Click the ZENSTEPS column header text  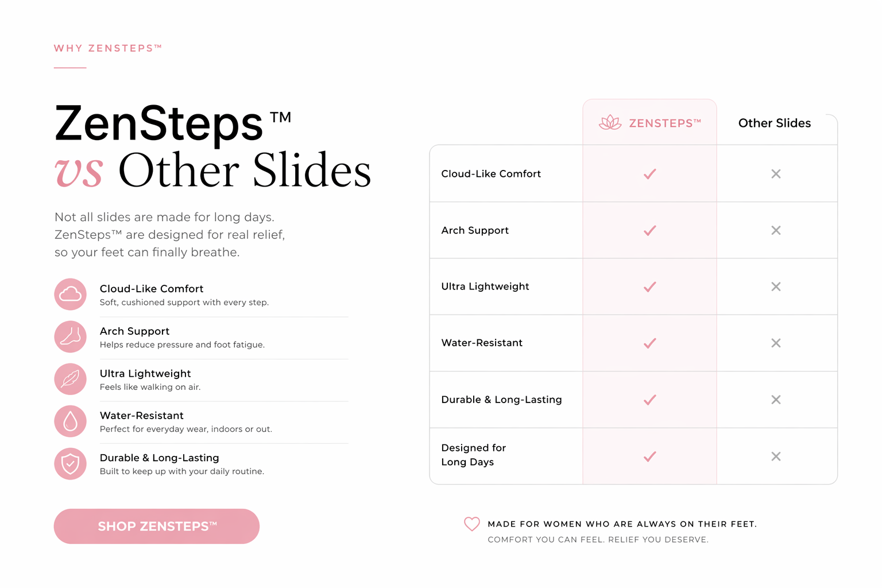coord(664,123)
